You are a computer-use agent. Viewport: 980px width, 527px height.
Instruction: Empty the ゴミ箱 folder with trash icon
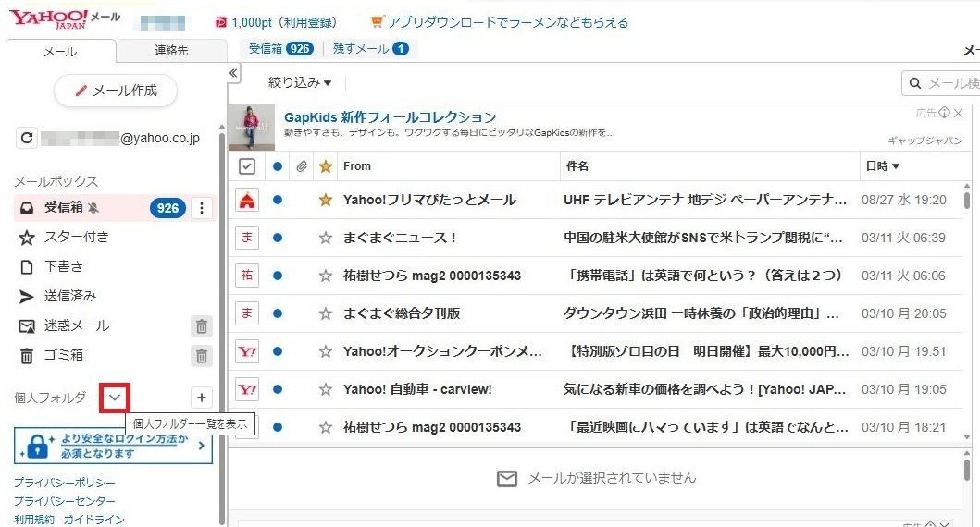pos(202,355)
